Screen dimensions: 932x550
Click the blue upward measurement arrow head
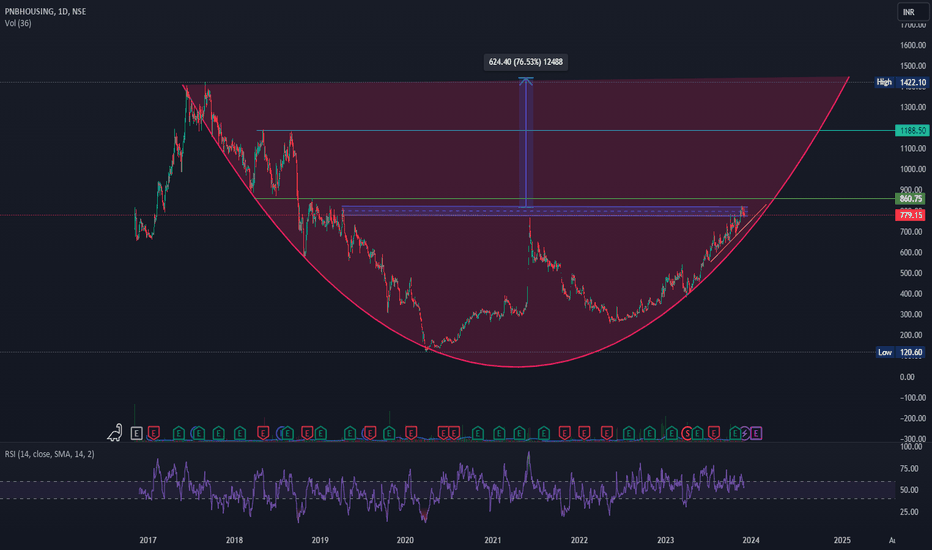525,81
